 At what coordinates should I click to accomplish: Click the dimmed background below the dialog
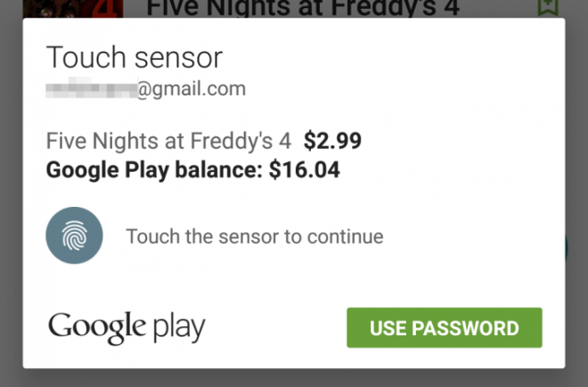coord(294,378)
